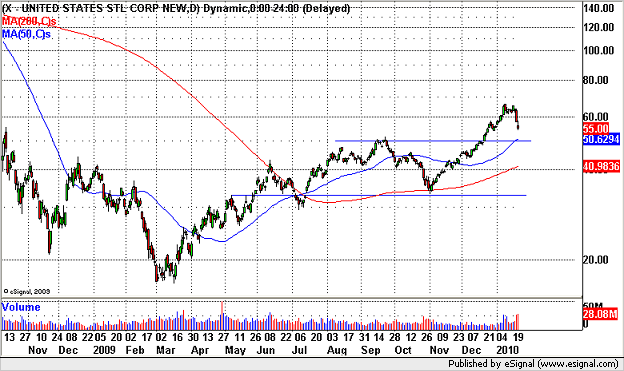
Task: Click the date label 19 on time axis
Action: coord(518,337)
